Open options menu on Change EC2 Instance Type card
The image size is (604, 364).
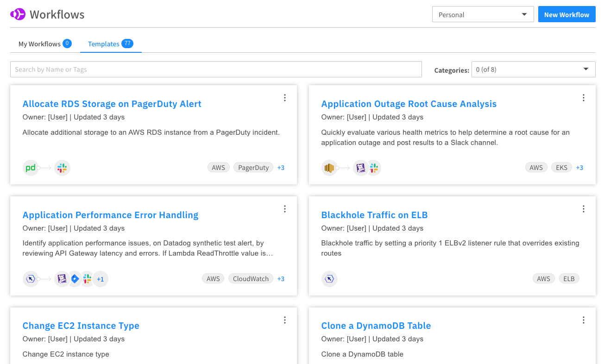click(x=285, y=320)
